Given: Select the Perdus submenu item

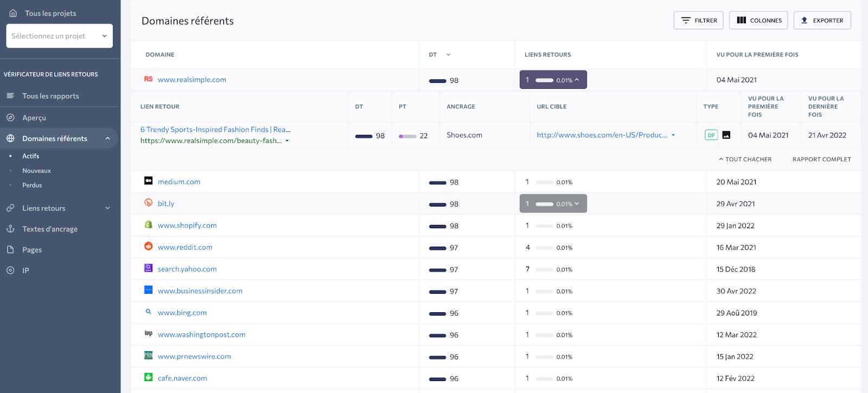Looking at the screenshot, I should point(32,185).
